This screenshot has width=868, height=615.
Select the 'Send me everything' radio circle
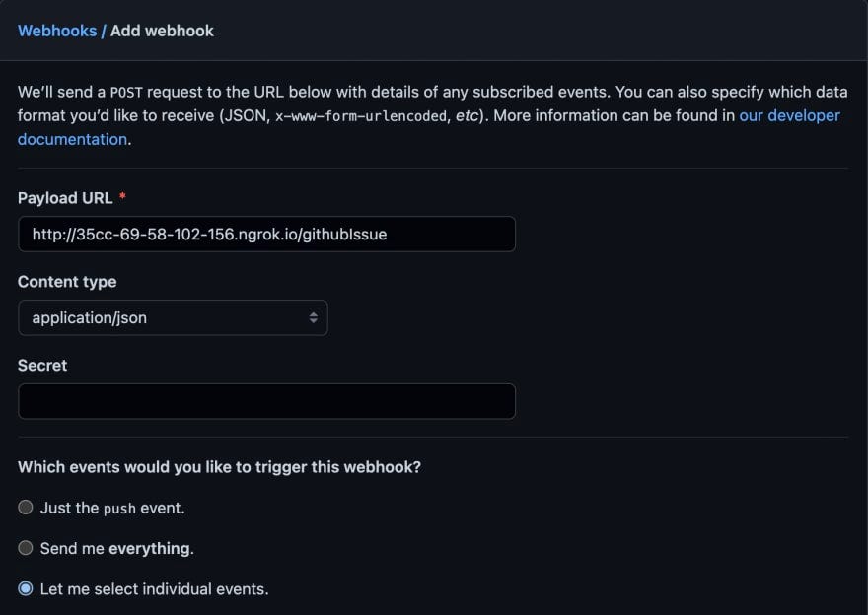tap(26, 548)
